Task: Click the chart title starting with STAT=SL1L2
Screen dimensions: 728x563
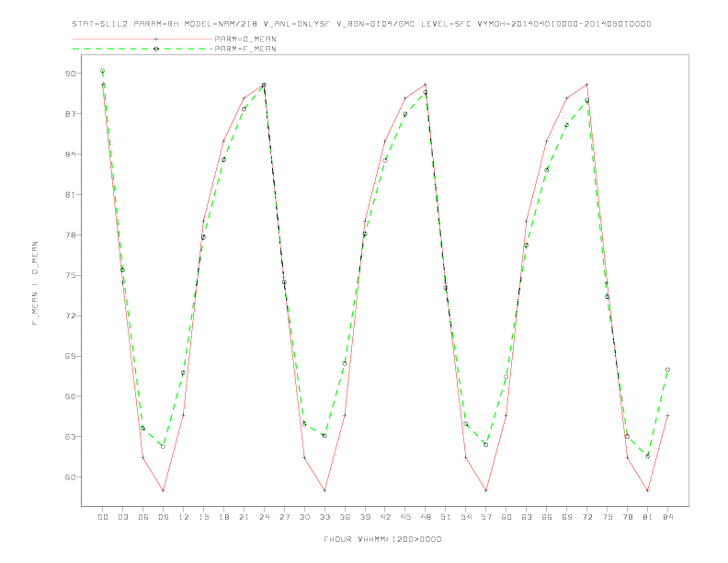Action: coord(361,24)
